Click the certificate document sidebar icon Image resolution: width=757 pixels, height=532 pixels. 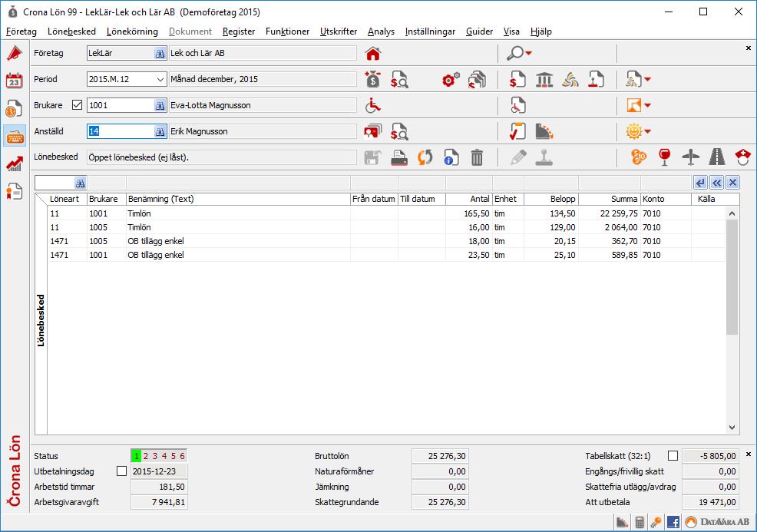(x=15, y=191)
